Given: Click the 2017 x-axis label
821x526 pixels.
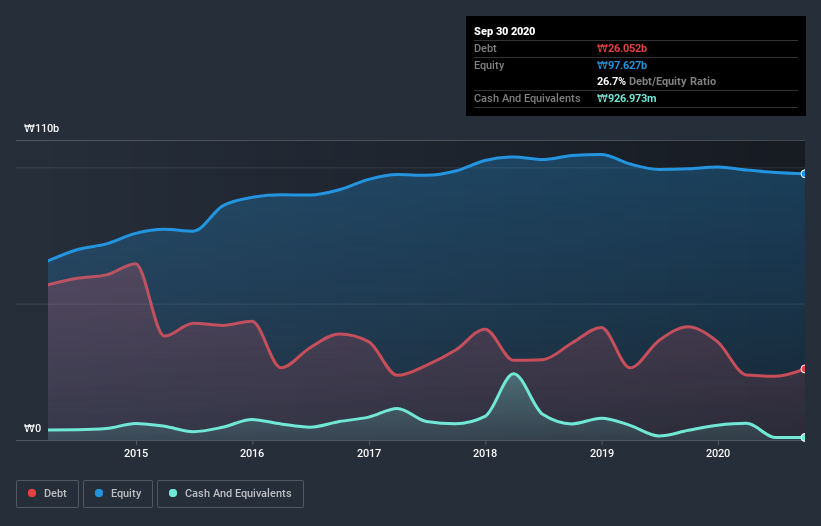Looking at the screenshot, I should (369, 453).
